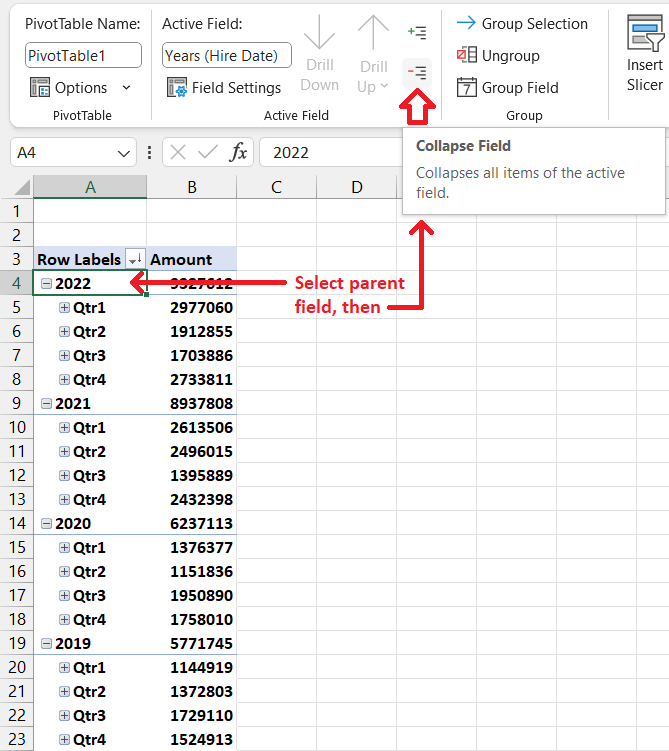Click Drill Down button

(x=319, y=54)
